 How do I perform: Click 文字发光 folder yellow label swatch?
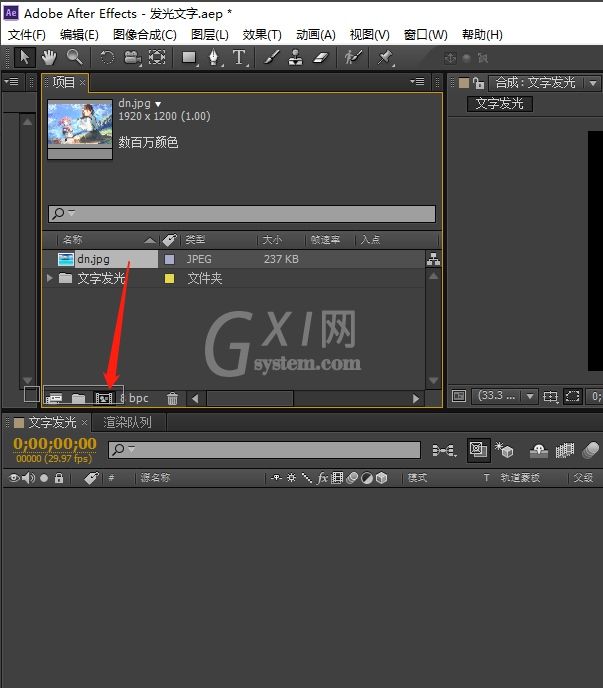pyautogui.click(x=169, y=279)
